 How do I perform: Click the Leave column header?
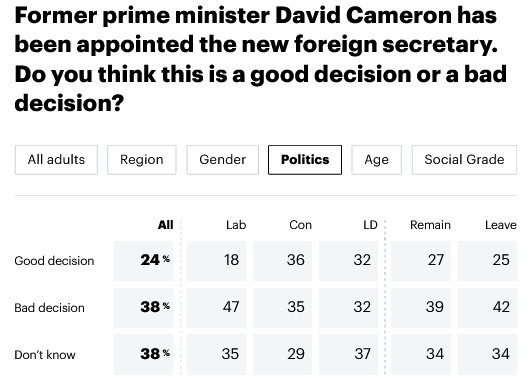click(x=501, y=225)
